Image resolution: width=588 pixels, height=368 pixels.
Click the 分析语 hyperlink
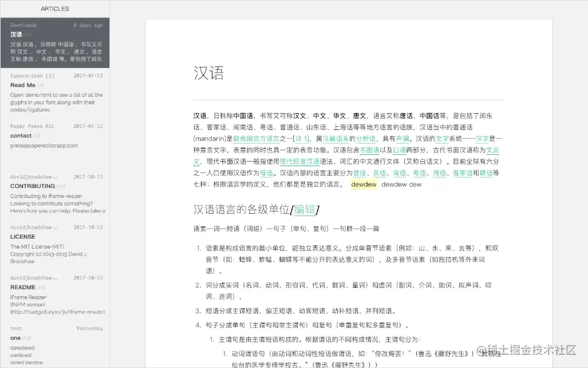tap(366, 139)
